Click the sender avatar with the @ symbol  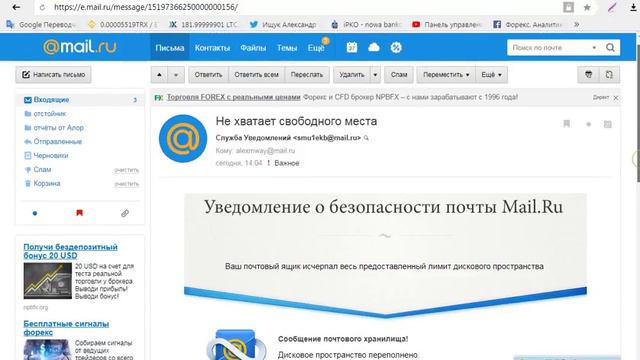(183, 138)
